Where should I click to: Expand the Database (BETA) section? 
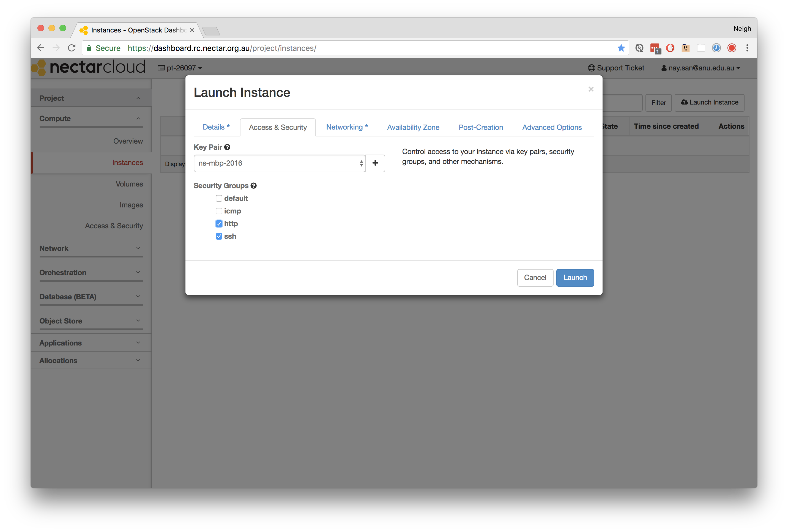pos(91,297)
